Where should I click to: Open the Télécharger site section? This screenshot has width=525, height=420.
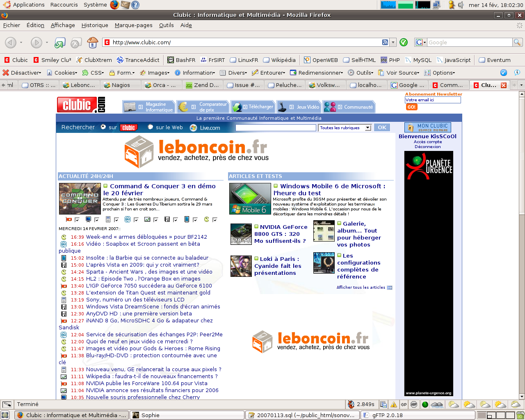point(253,107)
